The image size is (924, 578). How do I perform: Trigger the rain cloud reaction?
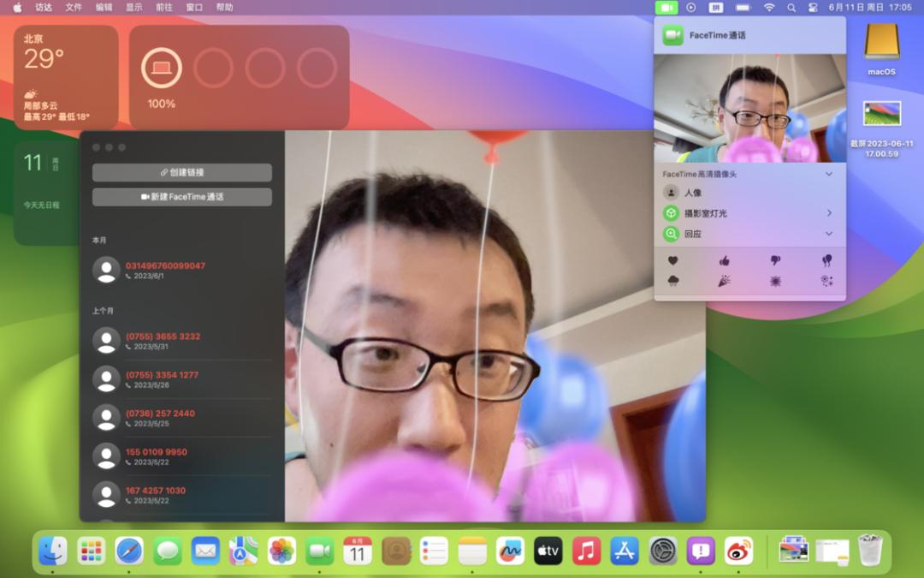(672, 282)
